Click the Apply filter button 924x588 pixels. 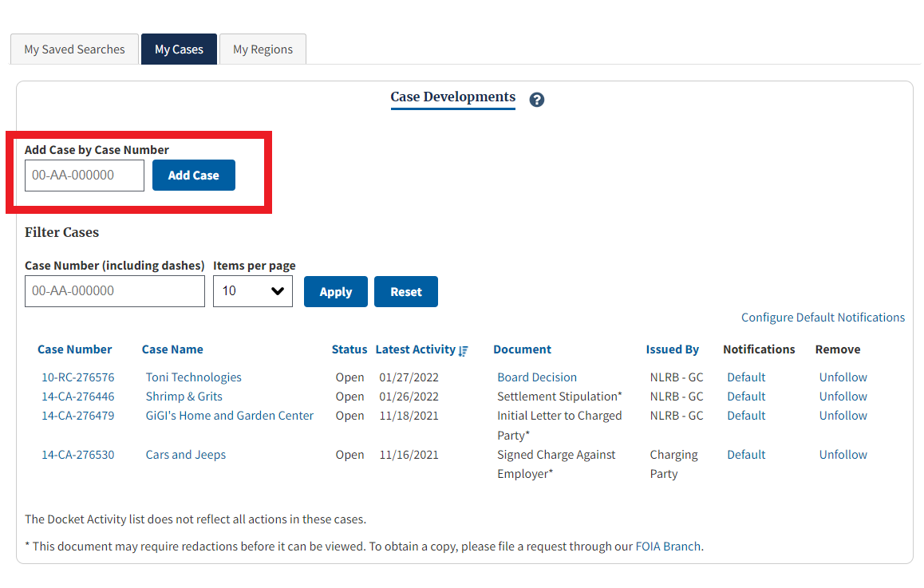pos(335,292)
